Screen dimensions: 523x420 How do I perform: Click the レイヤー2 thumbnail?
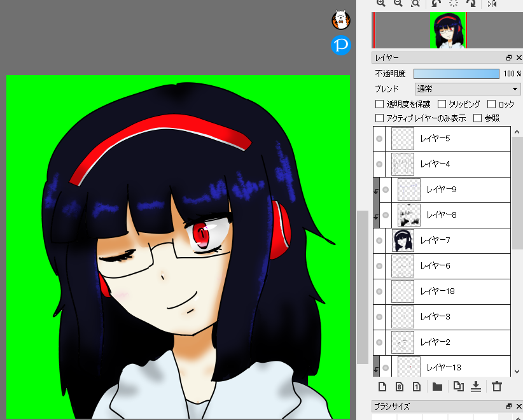click(x=403, y=342)
